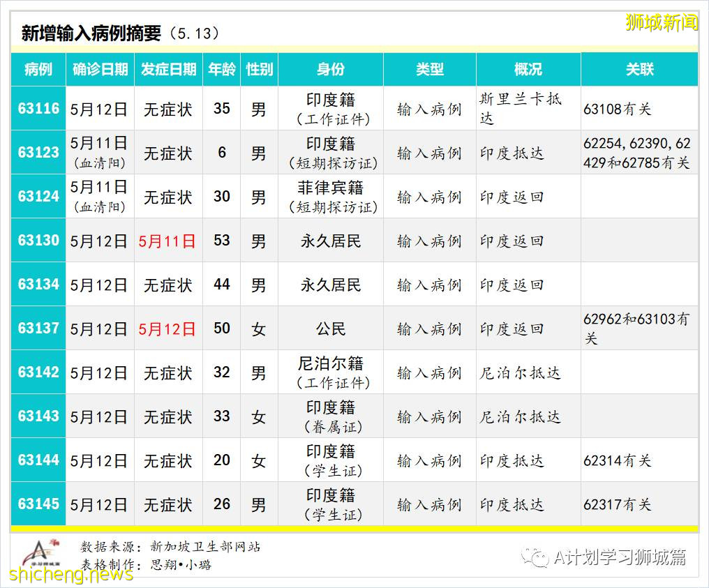
Task: Select case number 63116
Action: [x=38, y=108]
